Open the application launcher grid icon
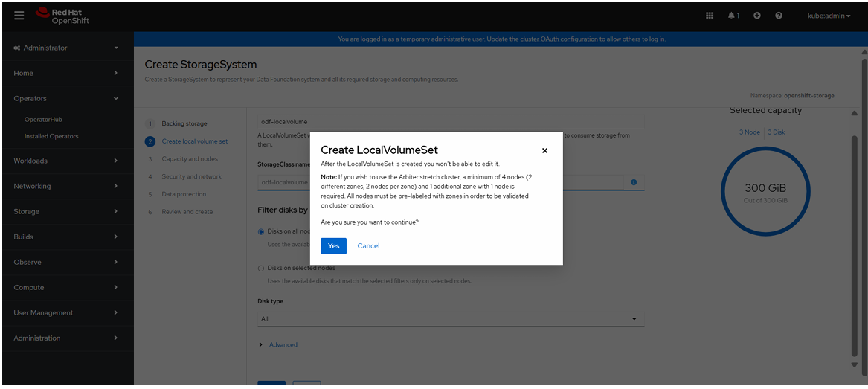 (x=710, y=16)
